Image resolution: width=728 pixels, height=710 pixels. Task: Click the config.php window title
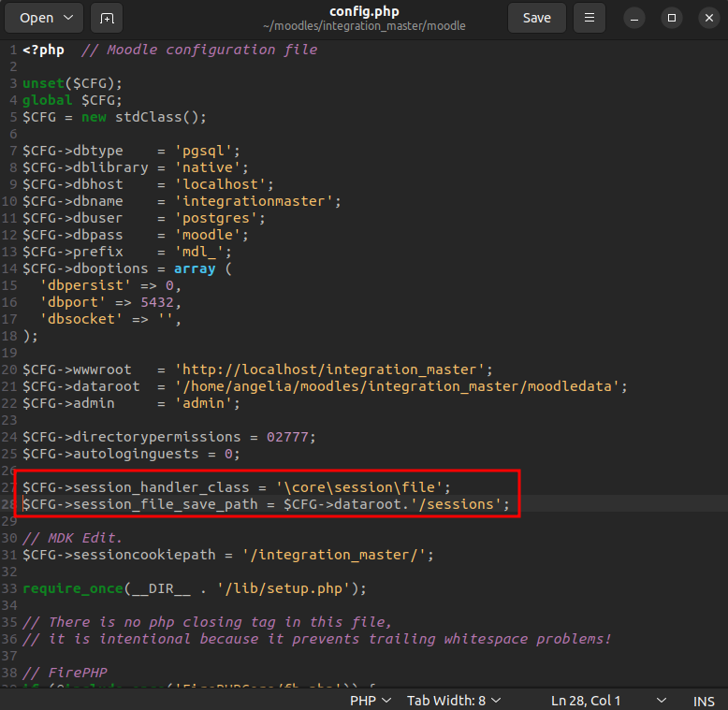pyautogui.click(x=364, y=11)
